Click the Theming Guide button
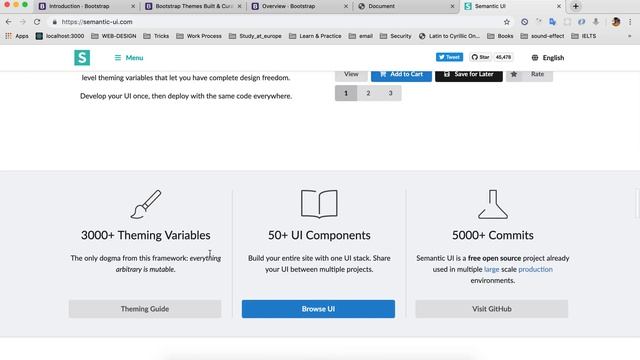Image resolution: width=640 pixels, height=360 pixels. [x=145, y=309]
